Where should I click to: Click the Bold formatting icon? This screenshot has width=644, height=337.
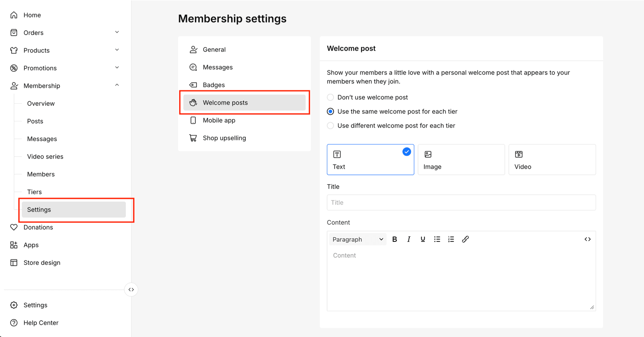coord(395,239)
